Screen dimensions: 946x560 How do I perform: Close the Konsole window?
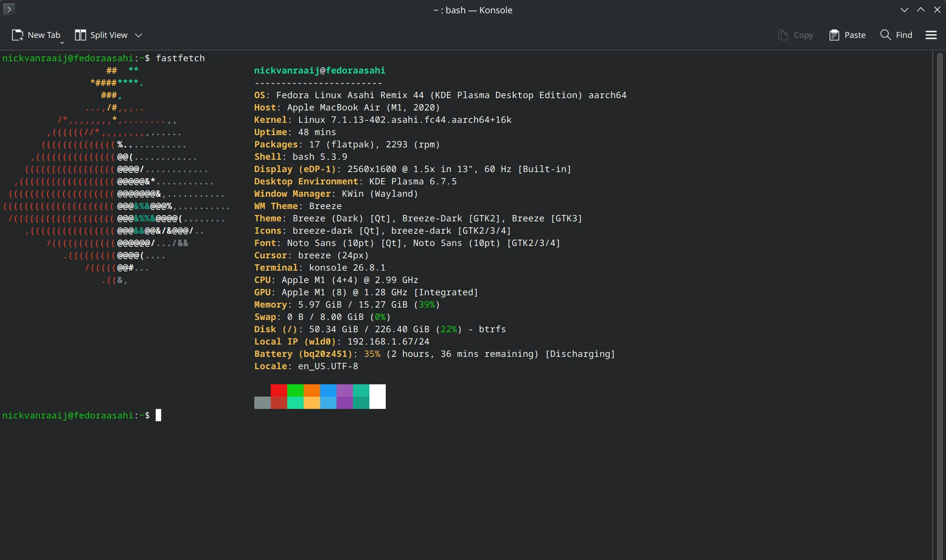[x=937, y=10]
